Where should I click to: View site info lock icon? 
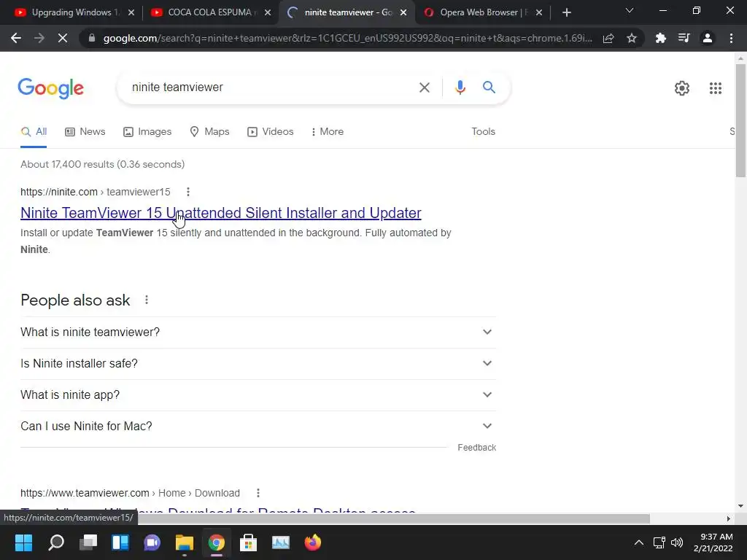click(x=92, y=38)
